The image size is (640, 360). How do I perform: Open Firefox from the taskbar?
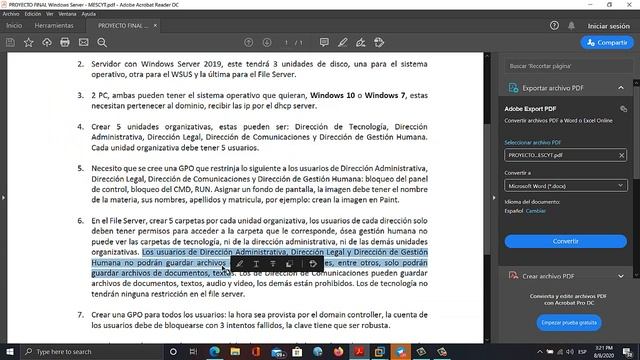338,351
